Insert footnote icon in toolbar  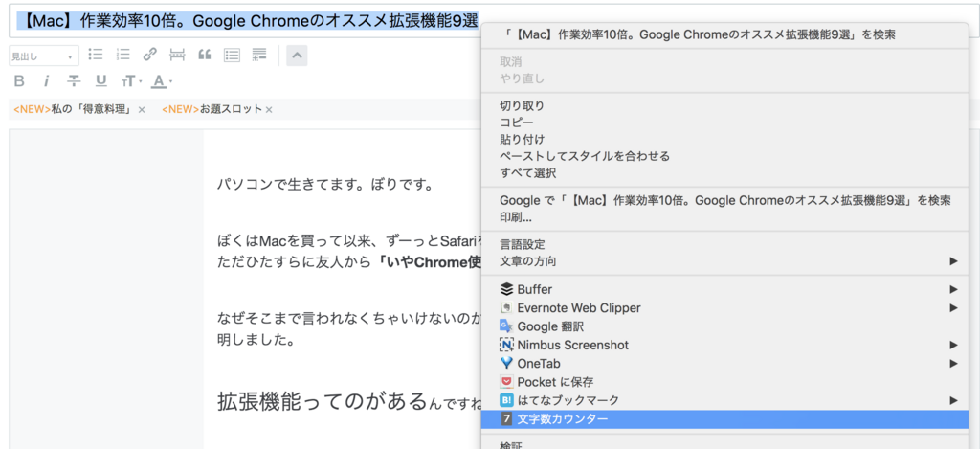[x=259, y=55]
